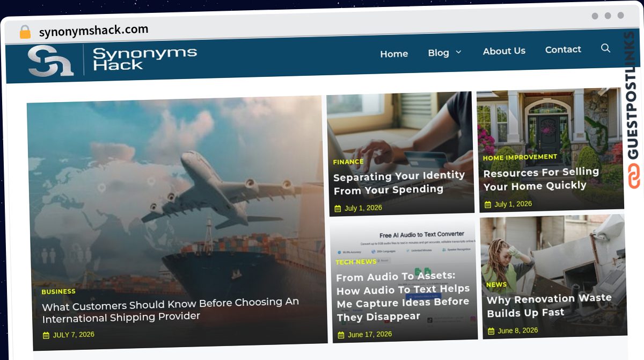Screen dimensions: 644x360
Task: Click the Synonyms Hack site title
Action: click(145, 59)
